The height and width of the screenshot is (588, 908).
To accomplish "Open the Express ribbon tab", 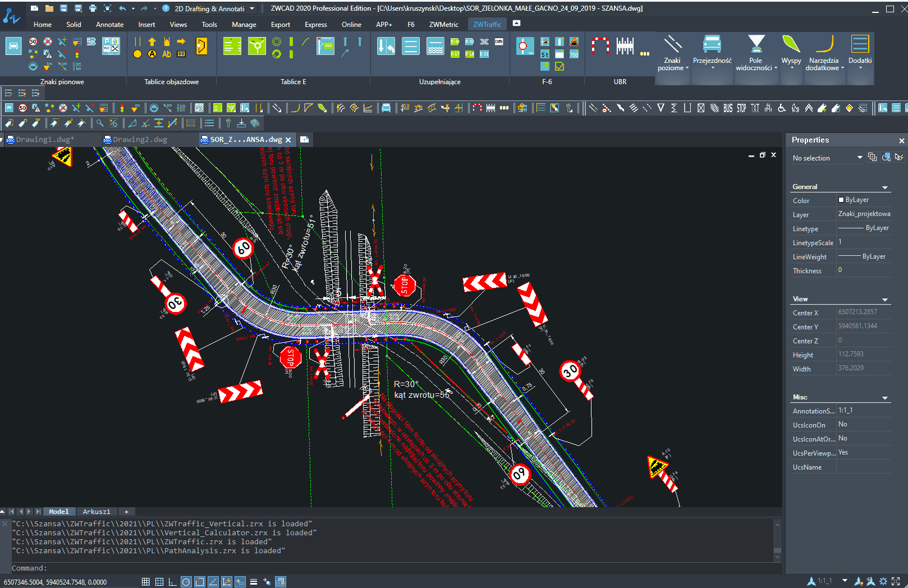I will (316, 25).
